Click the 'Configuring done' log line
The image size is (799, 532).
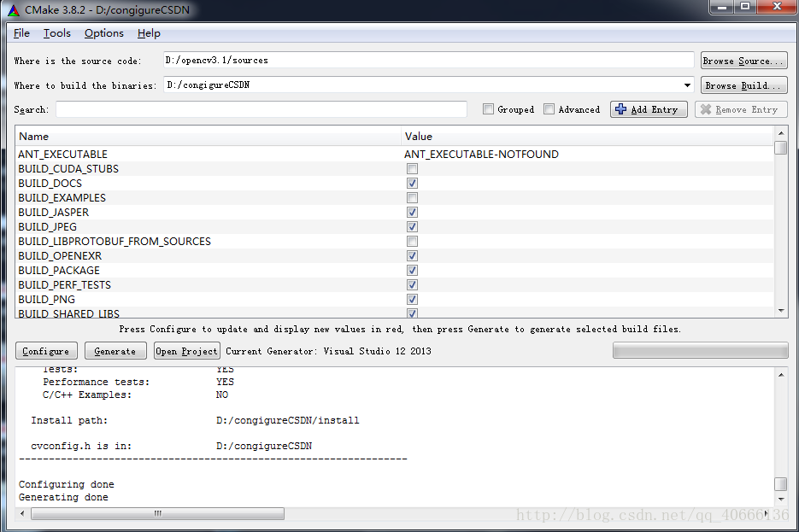click(x=67, y=484)
